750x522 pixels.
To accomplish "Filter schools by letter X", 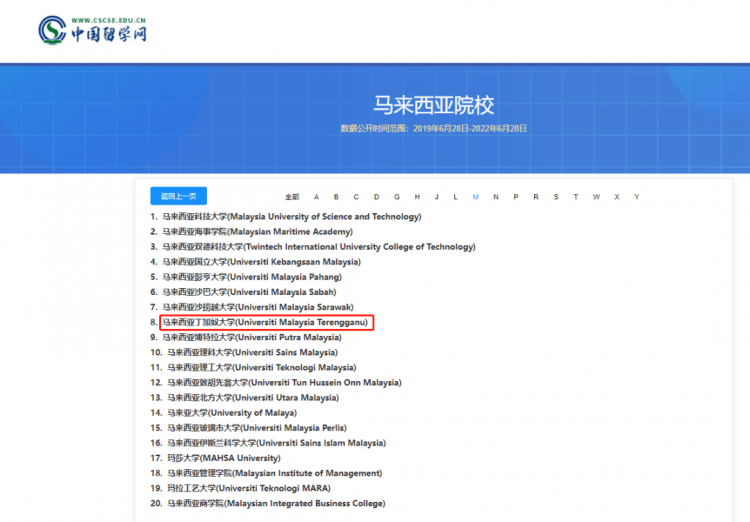I will tap(617, 197).
